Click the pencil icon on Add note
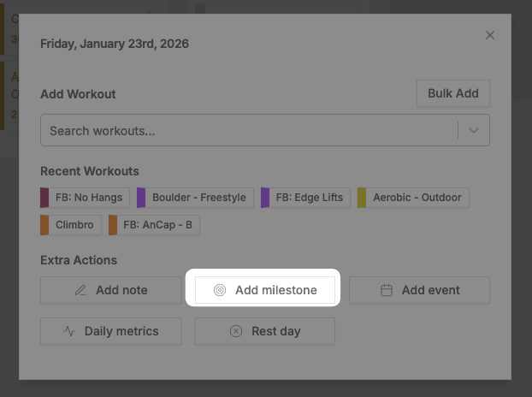 click(x=80, y=290)
